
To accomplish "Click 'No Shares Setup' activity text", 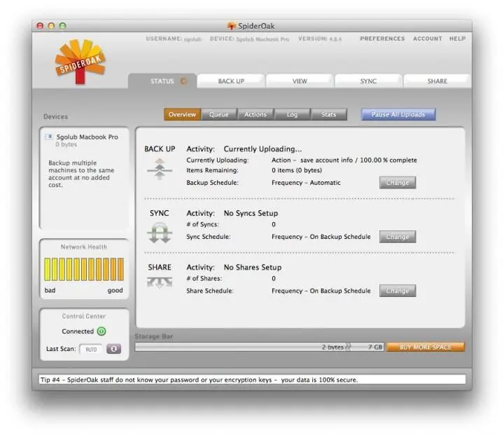I will point(253,268).
